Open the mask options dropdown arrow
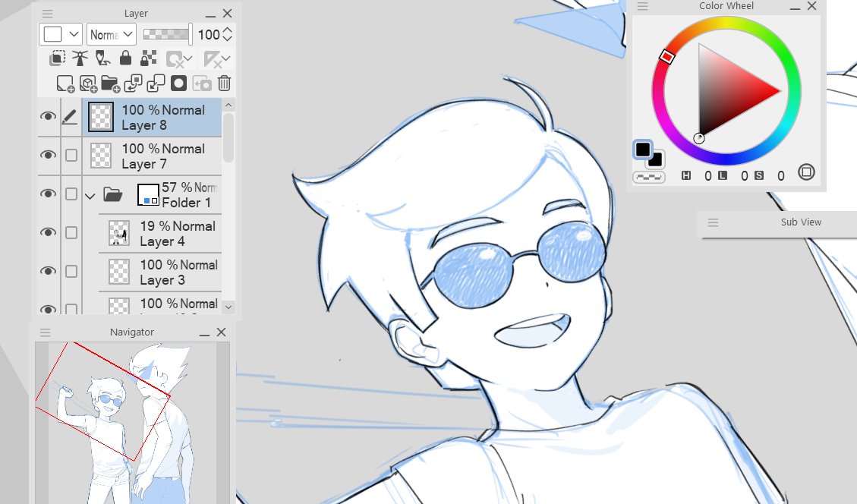 click(188, 58)
